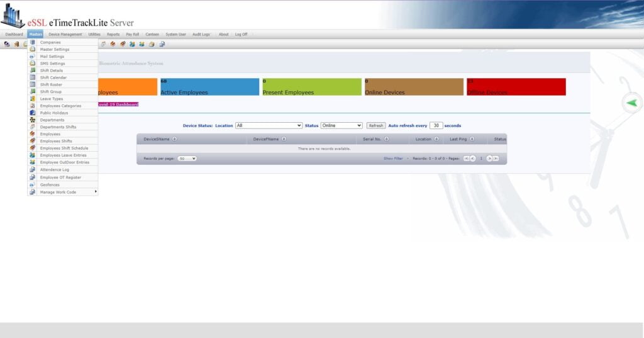Open the System User menu

tap(176, 35)
